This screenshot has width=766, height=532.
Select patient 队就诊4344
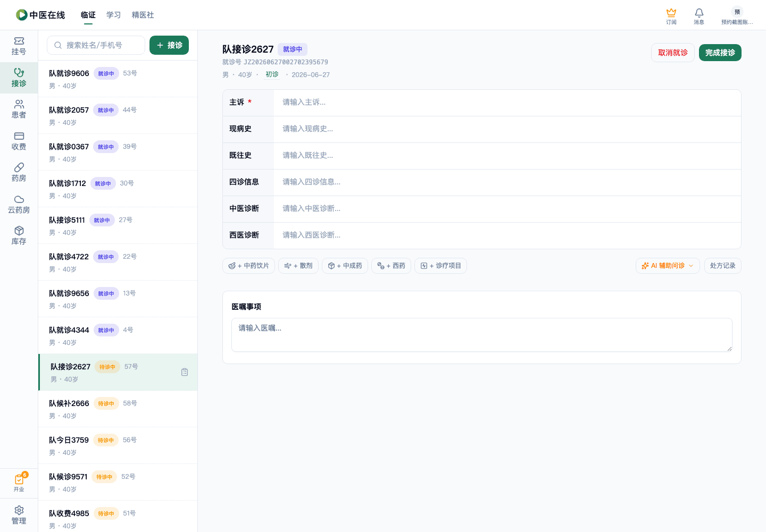(118, 335)
